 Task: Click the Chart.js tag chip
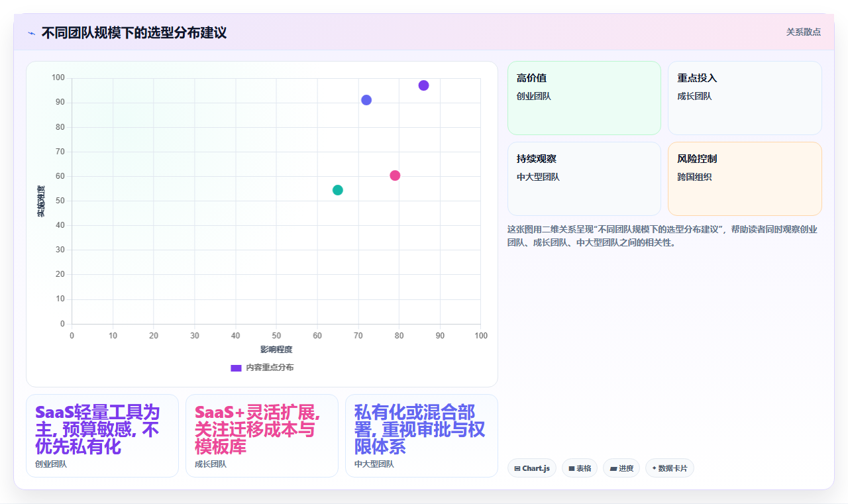click(x=532, y=468)
